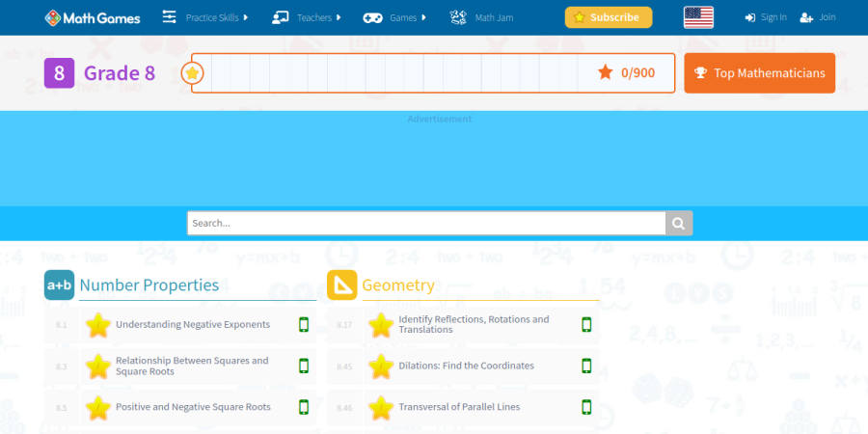Click skill number 8.1
This screenshot has width=868, height=434.
[62, 325]
